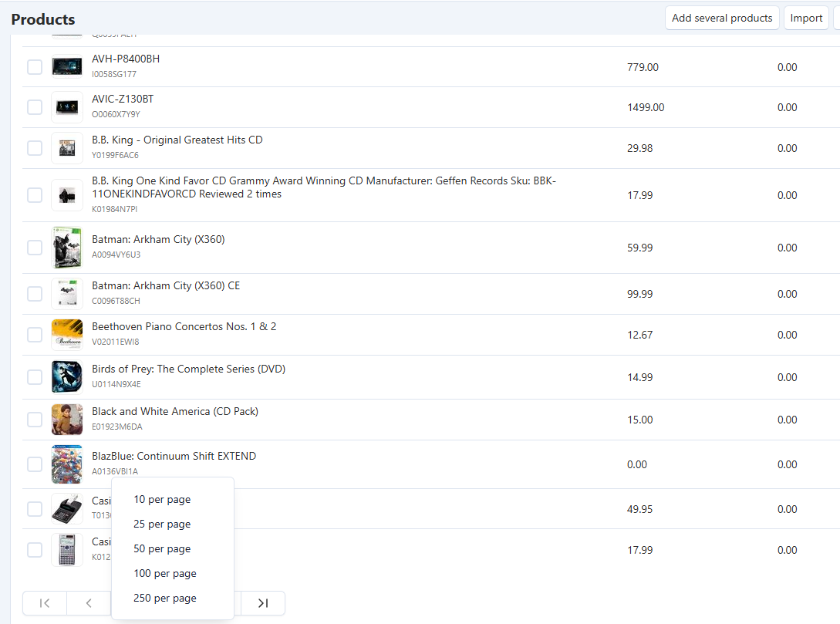Choose 10 per page

tap(162, 499)
